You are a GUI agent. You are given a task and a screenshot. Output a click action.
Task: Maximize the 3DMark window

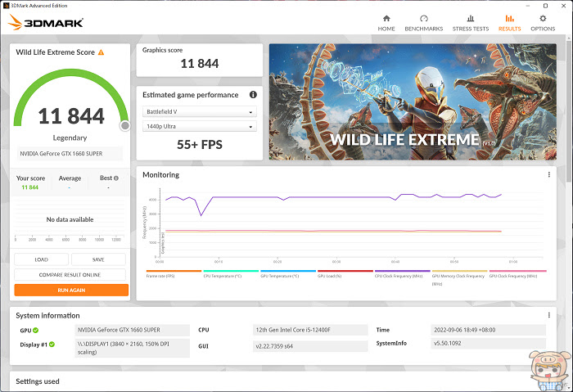coord(545,6)
